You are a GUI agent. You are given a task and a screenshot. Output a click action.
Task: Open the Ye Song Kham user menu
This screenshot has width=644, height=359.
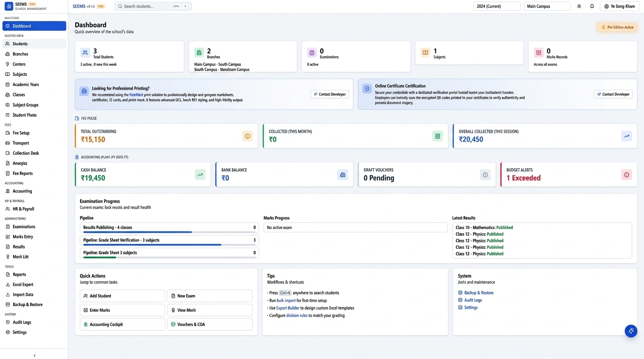click(x=620, y=6)
